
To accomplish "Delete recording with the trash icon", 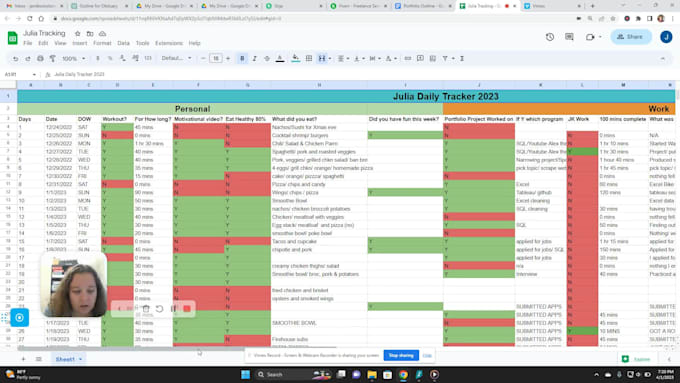I will click(x=146, y=309).
